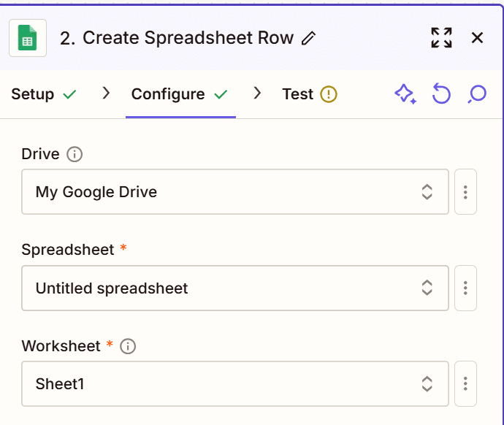Screen dimensions: 504x425
Task: Click the Google Sheets app icon
Action: 28,38
